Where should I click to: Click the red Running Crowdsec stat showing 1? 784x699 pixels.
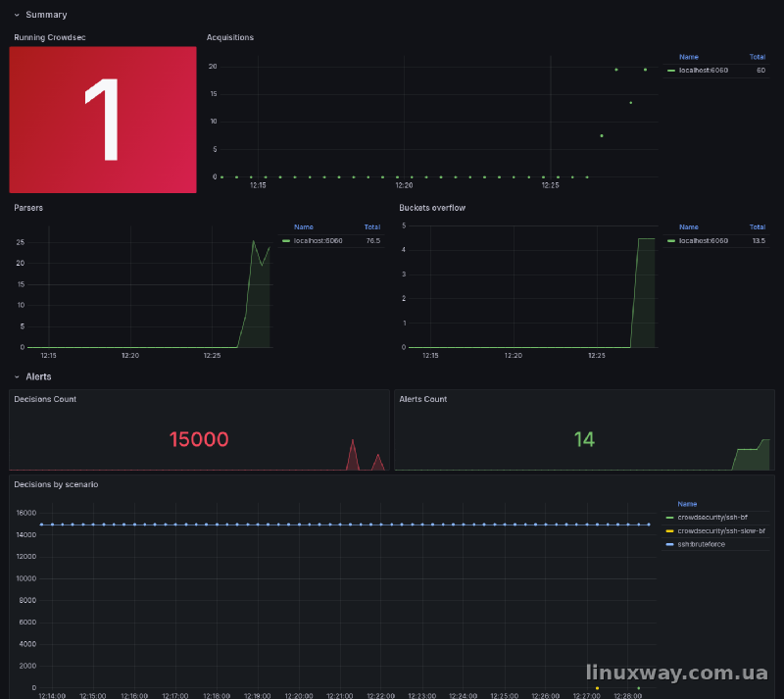click(x=103, y=120)
